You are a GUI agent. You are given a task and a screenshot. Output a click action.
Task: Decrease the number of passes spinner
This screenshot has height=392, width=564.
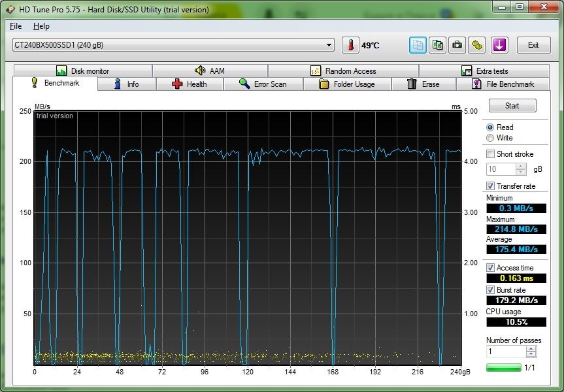click(531, 355)
